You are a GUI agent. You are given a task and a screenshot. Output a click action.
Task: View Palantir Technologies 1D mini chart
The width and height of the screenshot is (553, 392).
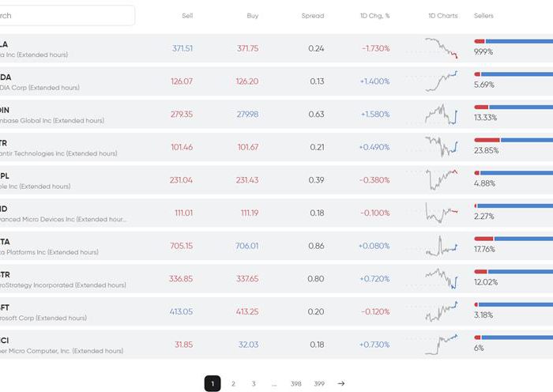[x=442, y=147]
